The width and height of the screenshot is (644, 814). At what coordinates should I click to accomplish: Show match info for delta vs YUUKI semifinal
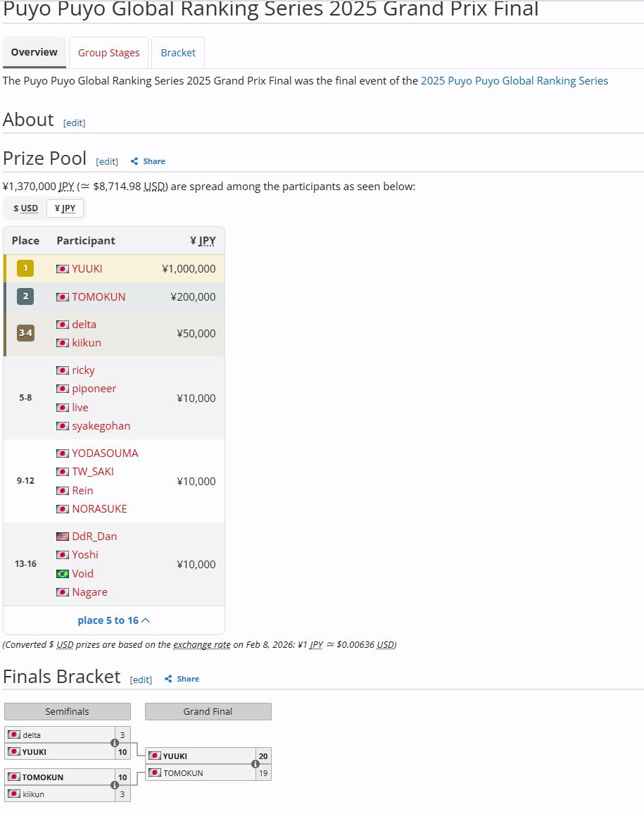(x=115, y=743)
